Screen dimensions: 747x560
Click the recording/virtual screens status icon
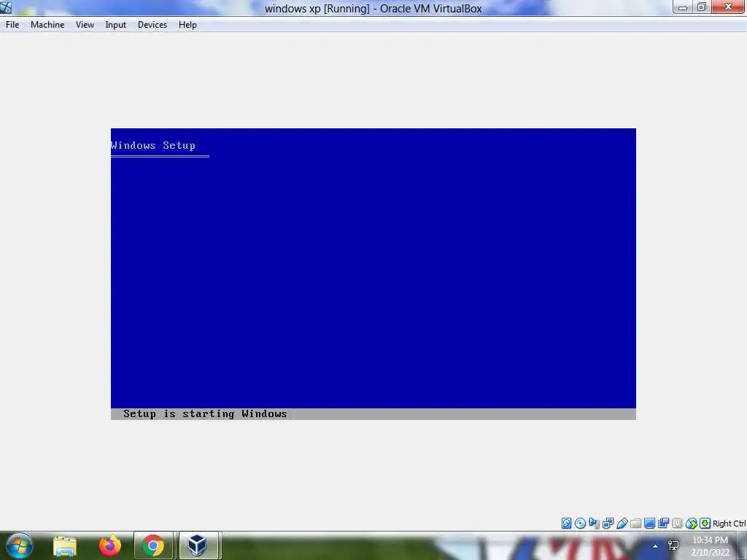[663, 524]
